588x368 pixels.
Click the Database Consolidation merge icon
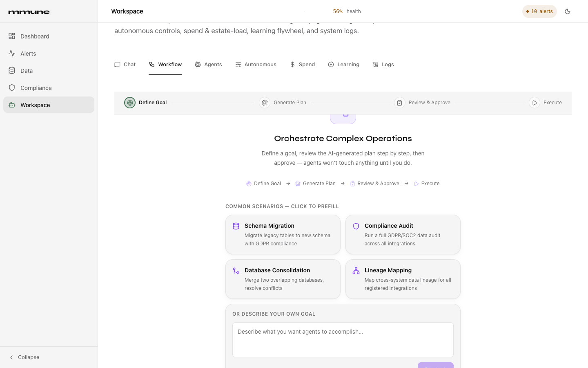(x=236, y=271)
